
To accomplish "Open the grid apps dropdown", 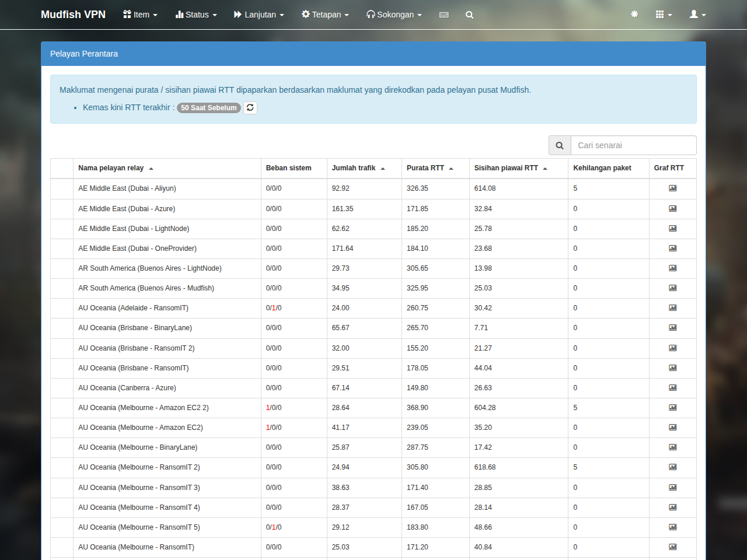I will [664, 15].
